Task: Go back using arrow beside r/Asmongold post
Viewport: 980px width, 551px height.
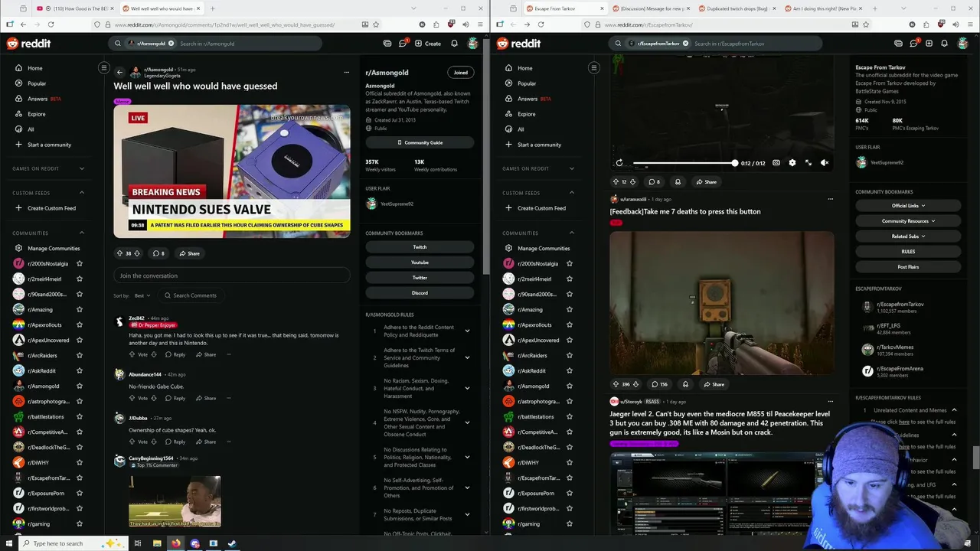Action: coord(119,72)
